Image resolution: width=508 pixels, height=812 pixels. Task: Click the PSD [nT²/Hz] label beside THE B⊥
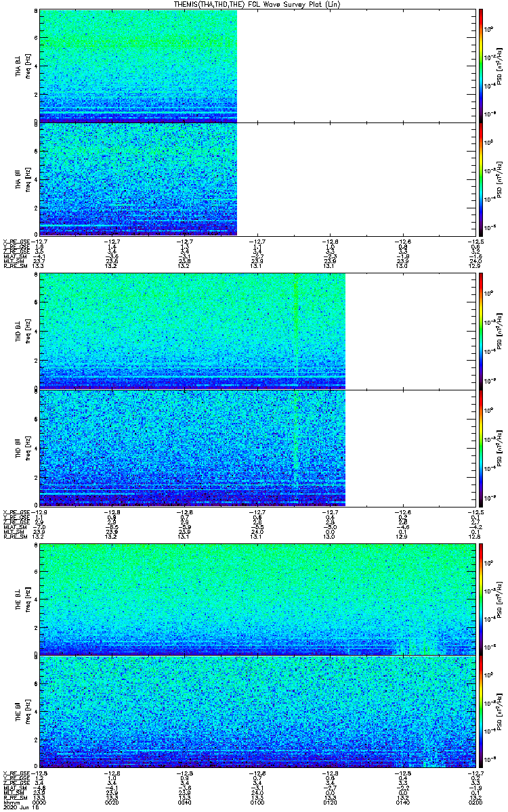pos(500,599)
